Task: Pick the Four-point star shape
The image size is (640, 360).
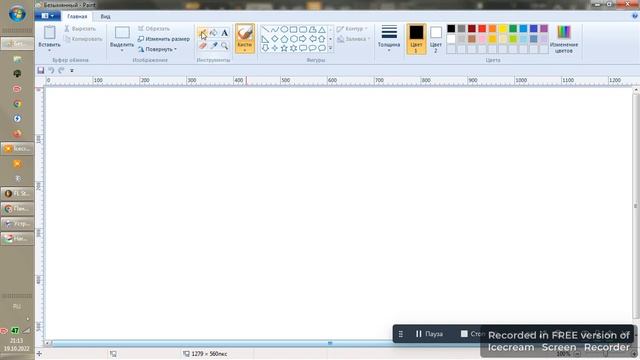Action: [x=275, y=48]
